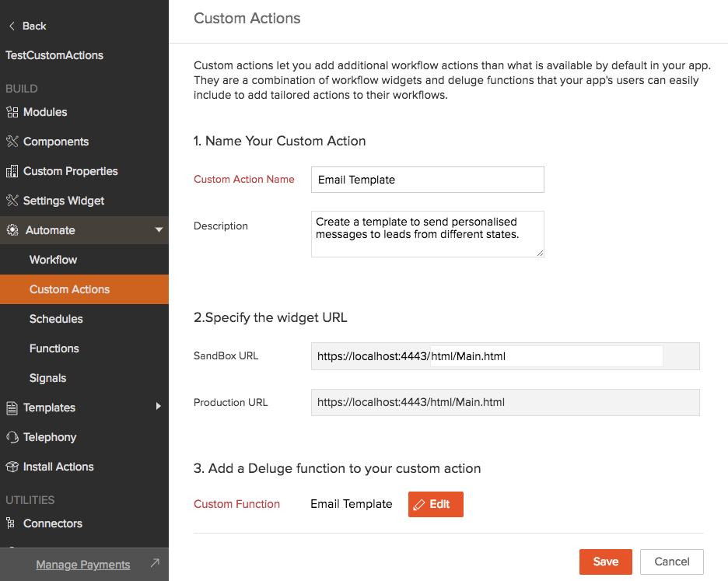This screenshot has height=581, width=728.
Task: Click the Modules icon in sidebar
Action: pyautogui.click(x=12, y=112)
